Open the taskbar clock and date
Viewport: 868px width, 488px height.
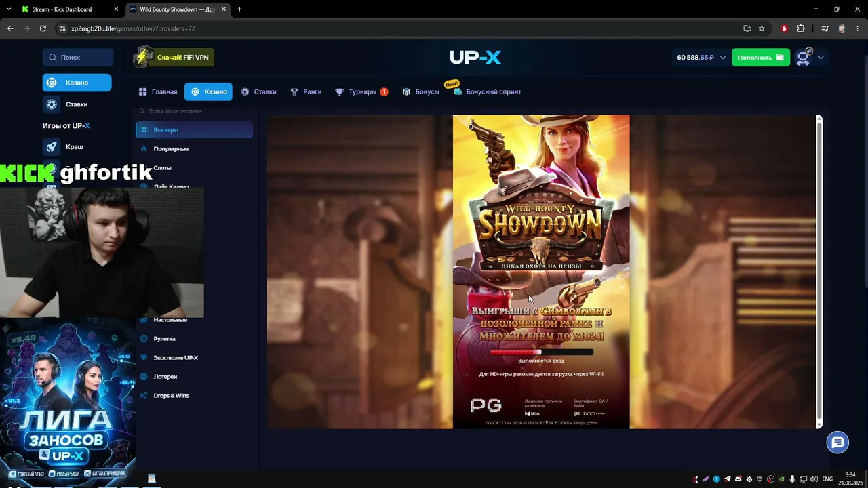850,479
